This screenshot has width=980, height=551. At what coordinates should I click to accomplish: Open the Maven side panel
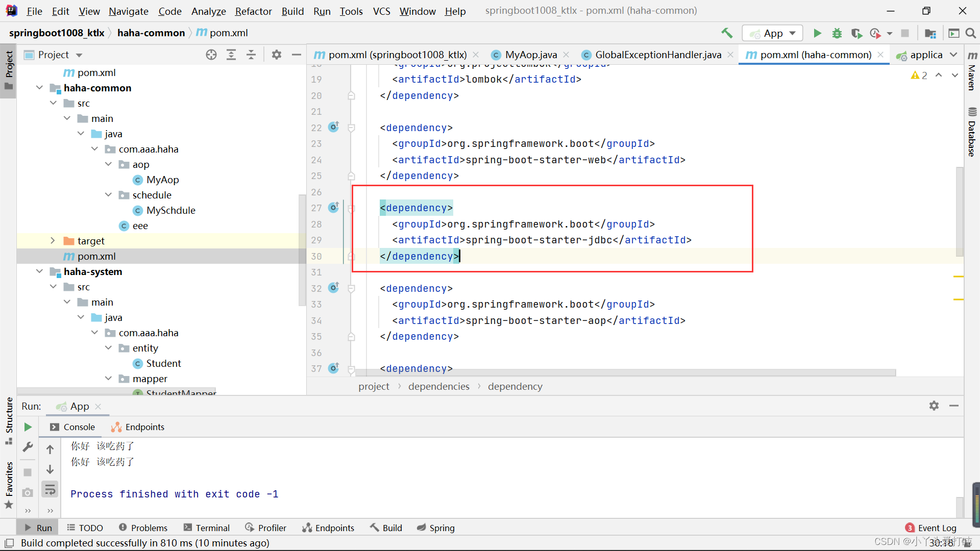972,71
